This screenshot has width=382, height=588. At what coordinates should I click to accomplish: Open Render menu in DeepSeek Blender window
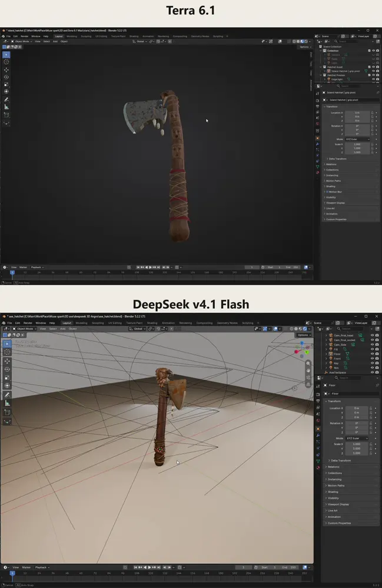coord(28,323)
